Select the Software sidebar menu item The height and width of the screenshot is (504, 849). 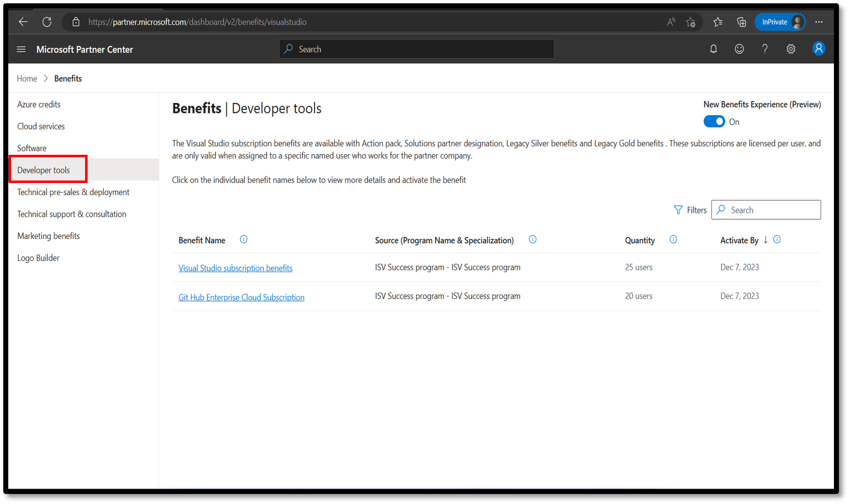click(32, 148)
